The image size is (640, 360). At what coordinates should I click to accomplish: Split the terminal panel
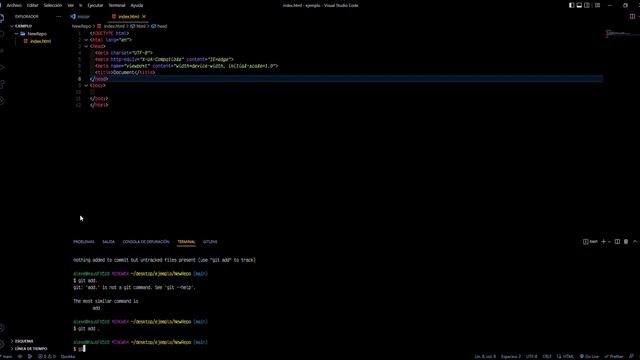click(x=617, y=242)
